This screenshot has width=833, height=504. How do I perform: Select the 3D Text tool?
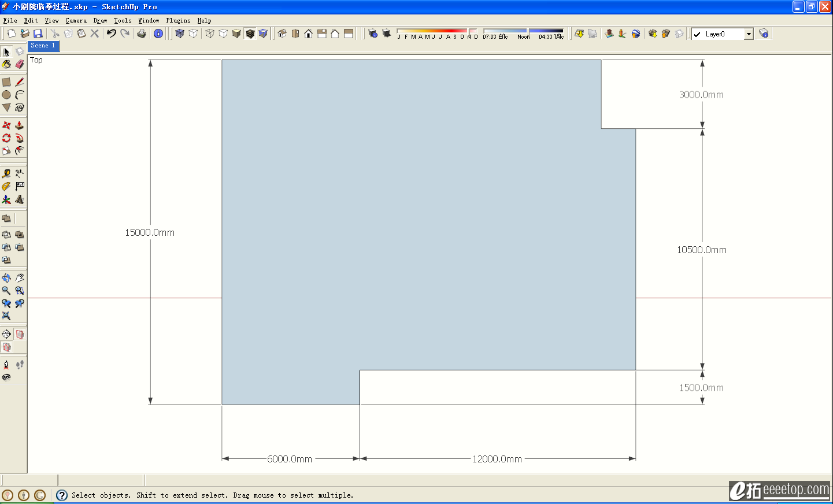(20, 199)
